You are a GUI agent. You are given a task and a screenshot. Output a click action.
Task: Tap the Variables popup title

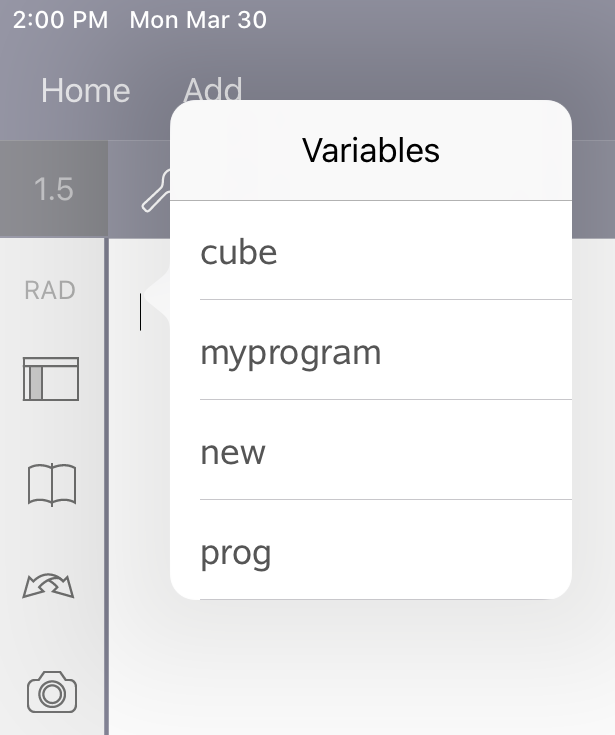[370, 150]
